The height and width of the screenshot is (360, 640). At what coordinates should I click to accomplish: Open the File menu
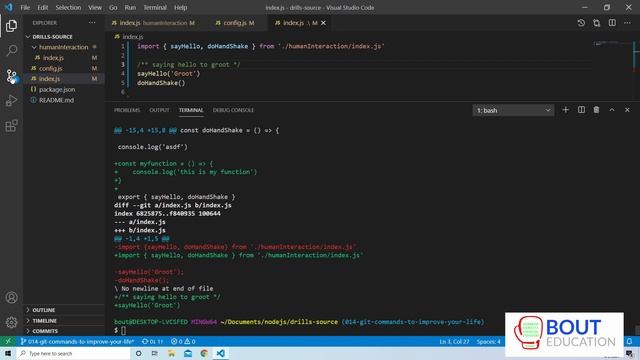click(x=25, y=7)
